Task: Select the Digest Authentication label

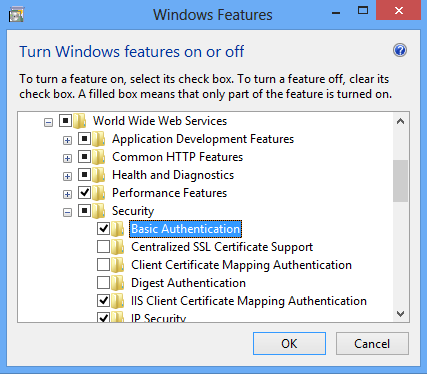Action: 188,283
